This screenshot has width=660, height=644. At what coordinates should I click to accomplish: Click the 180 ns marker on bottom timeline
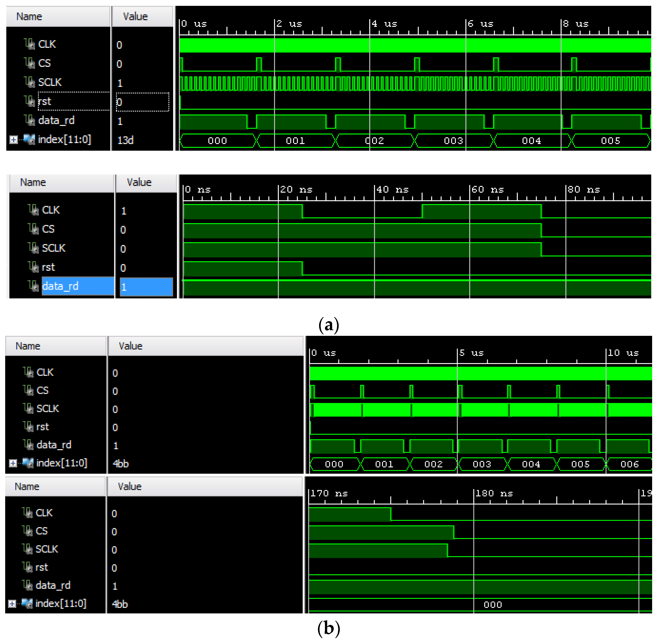494,494
